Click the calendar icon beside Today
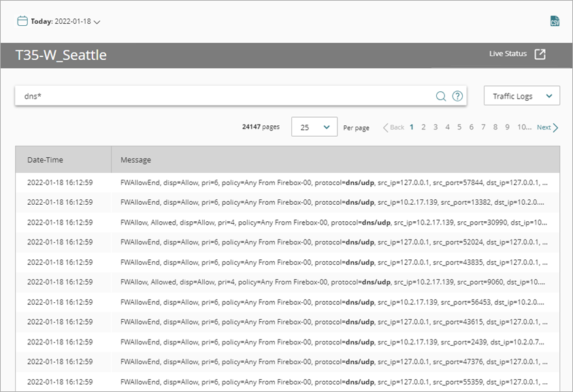This screenshot has height=392, width=573. point(22,21)
